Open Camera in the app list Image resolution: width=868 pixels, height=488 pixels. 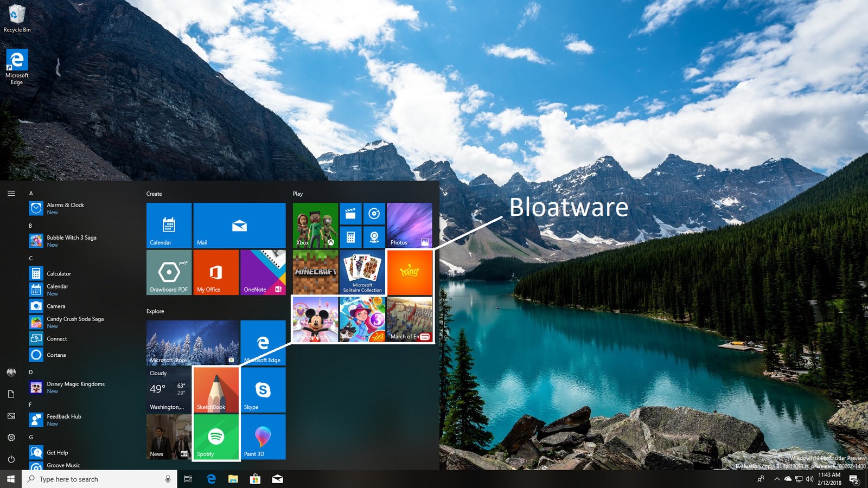click(81, 306)
